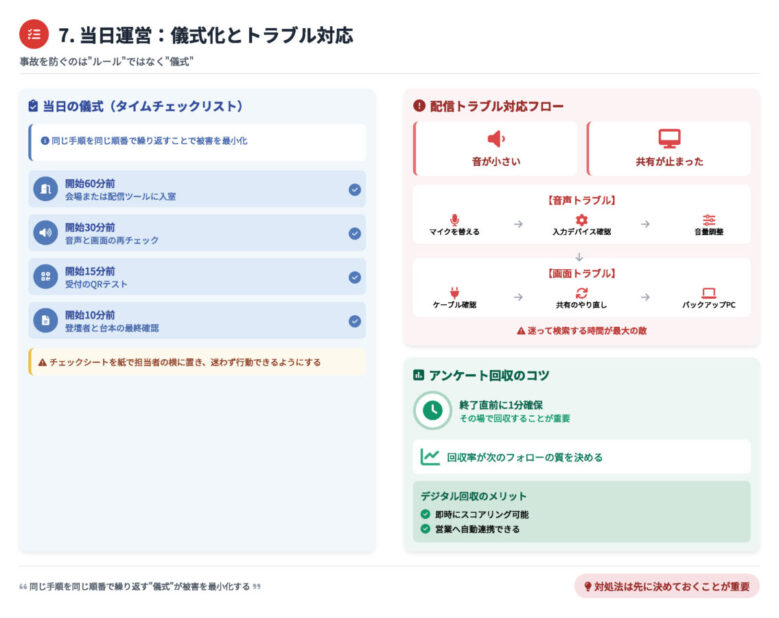Click the refresh icon for 共有のやり直し
This screenshot has height=618, width=779.
pos(581,293)
